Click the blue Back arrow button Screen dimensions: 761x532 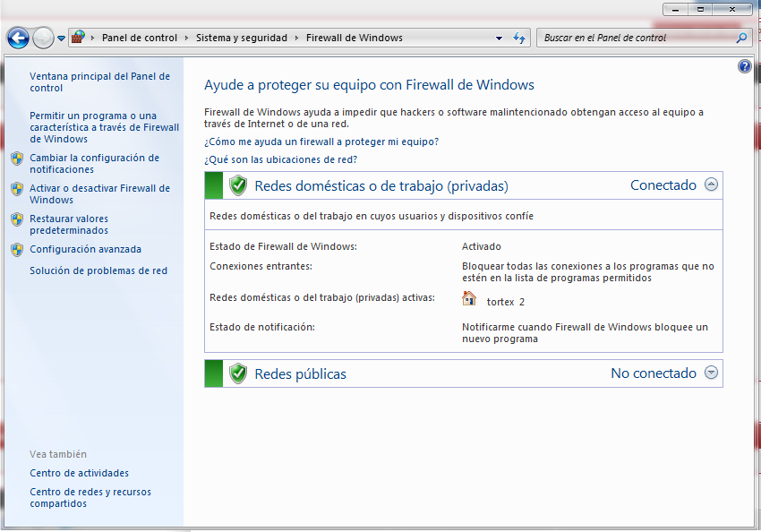pos(18,38)
